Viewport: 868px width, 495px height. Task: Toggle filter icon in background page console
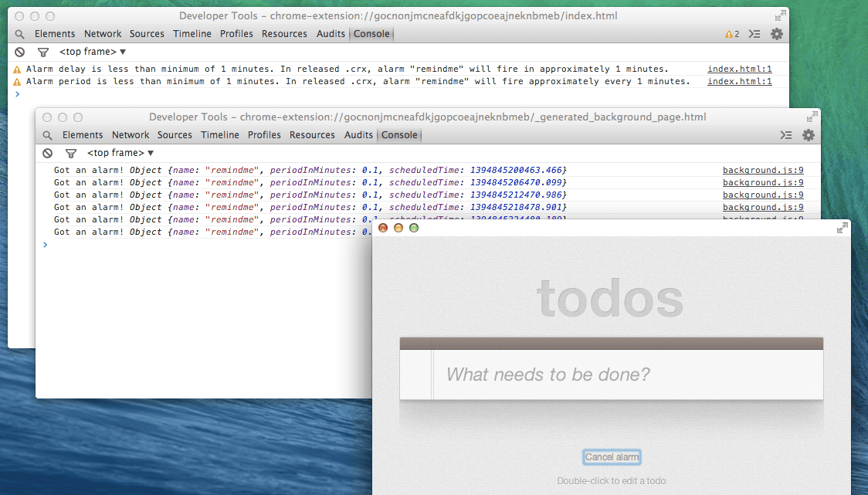(71, 154)
